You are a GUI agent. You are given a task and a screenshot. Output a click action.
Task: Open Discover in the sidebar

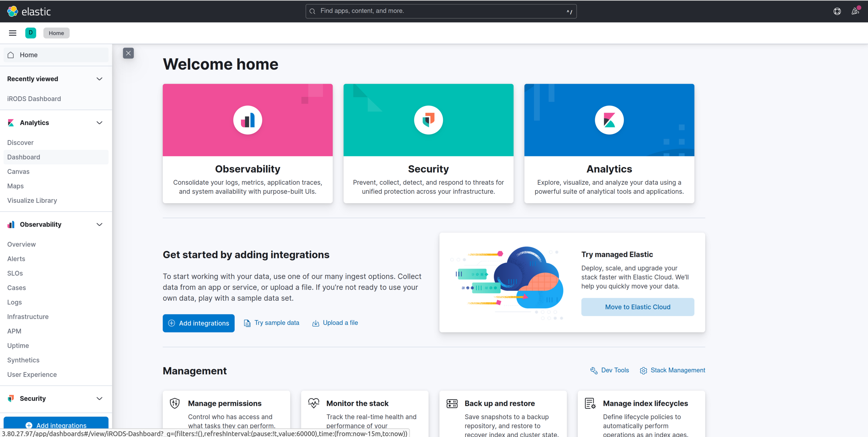[20, 142]
